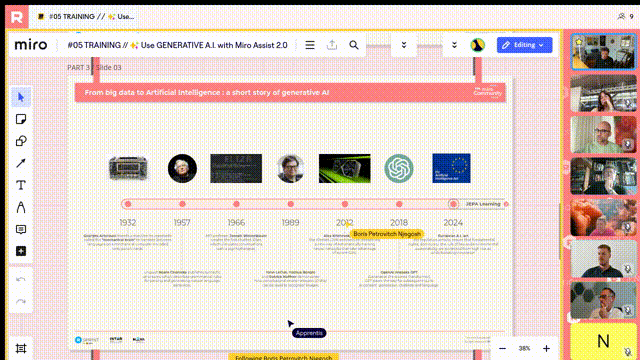Expand the double-chevron beside search

pyautogui.click(x=404, y=45)
